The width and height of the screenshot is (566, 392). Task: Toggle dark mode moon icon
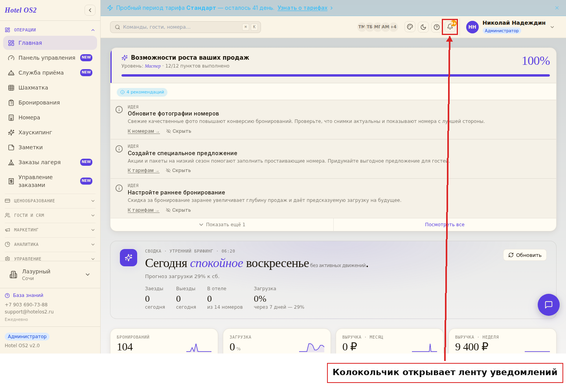click(x=423, y=27)
